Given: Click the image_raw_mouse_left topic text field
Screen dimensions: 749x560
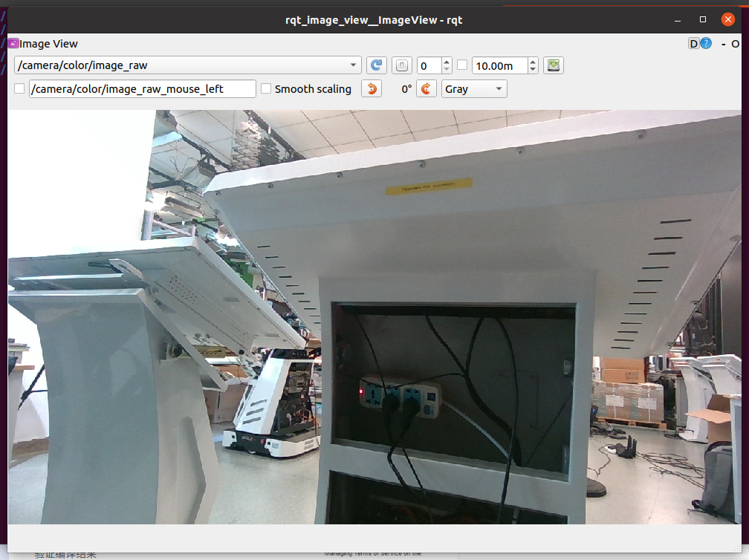Looking at the screenshot, I should click(143, 89).
